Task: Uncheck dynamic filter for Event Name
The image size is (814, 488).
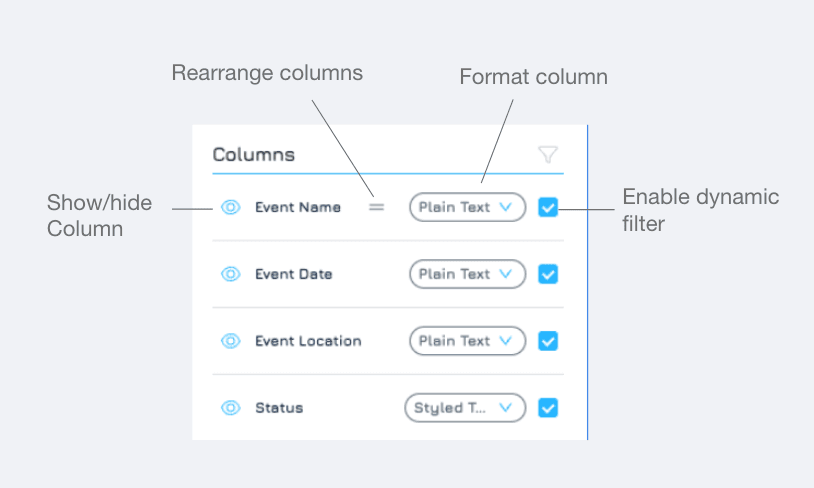Action: tap(548, 207)
